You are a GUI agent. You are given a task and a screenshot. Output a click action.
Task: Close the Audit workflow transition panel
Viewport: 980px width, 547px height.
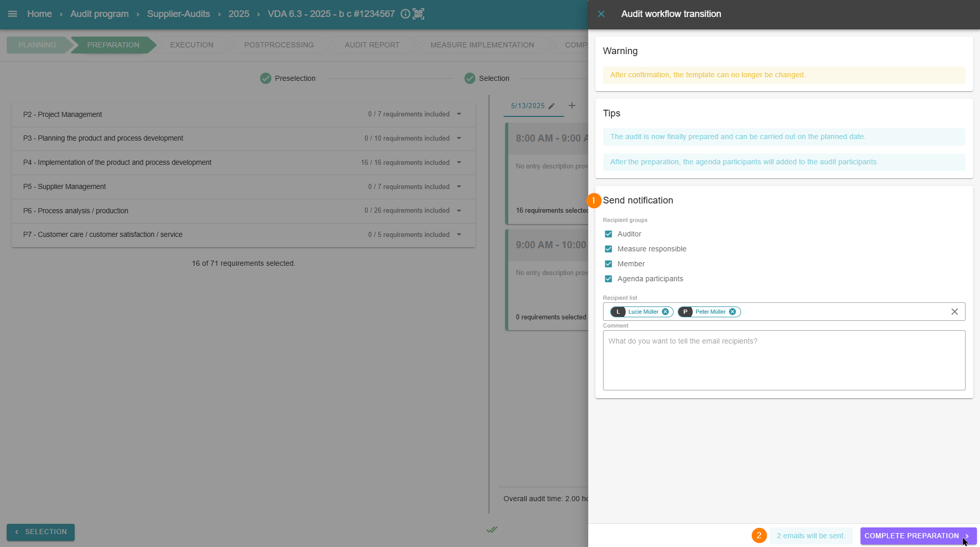[601, 14]
